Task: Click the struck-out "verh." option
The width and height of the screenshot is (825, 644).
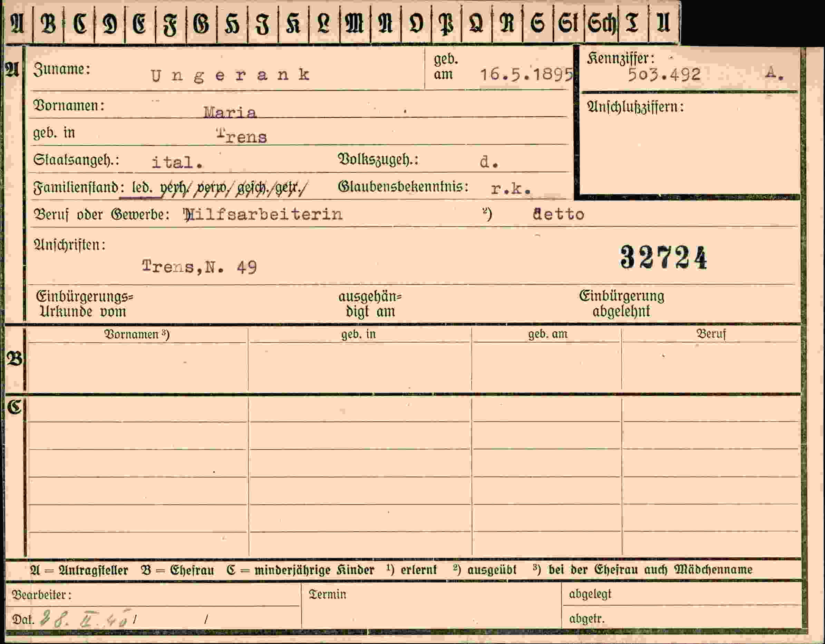Action: pyautogui.click(x=175, y=187)
